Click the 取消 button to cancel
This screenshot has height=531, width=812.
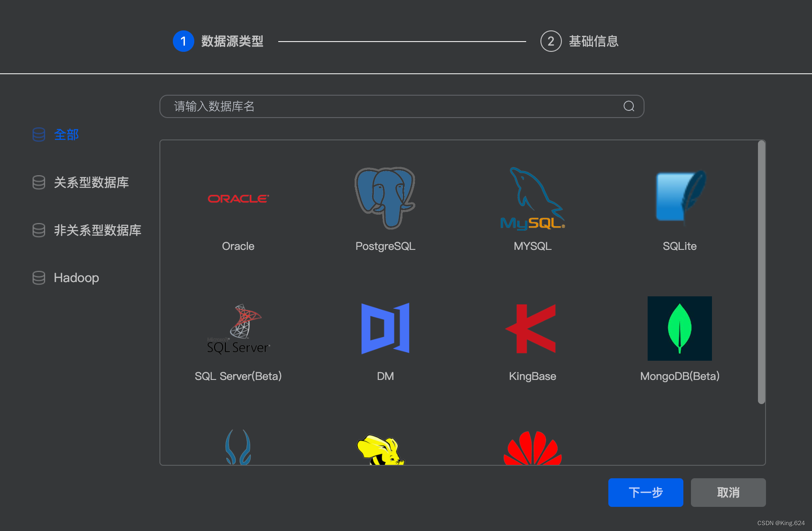point(728,492)
